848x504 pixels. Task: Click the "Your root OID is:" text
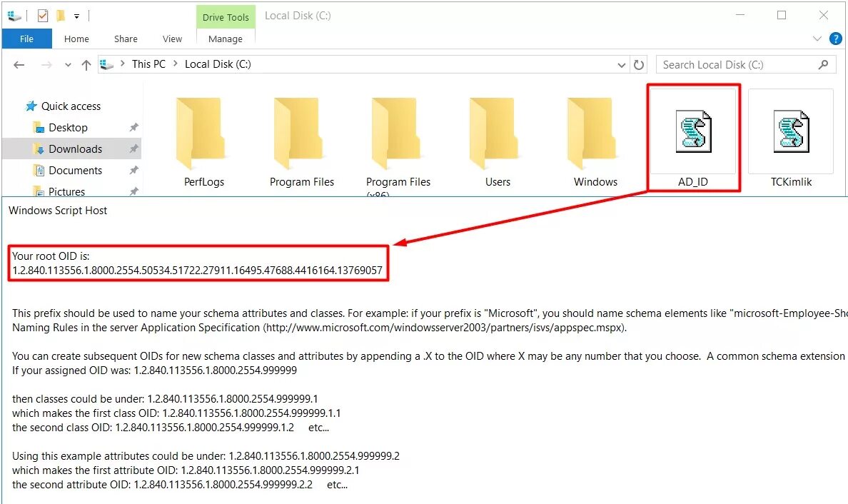pos(51,256)
